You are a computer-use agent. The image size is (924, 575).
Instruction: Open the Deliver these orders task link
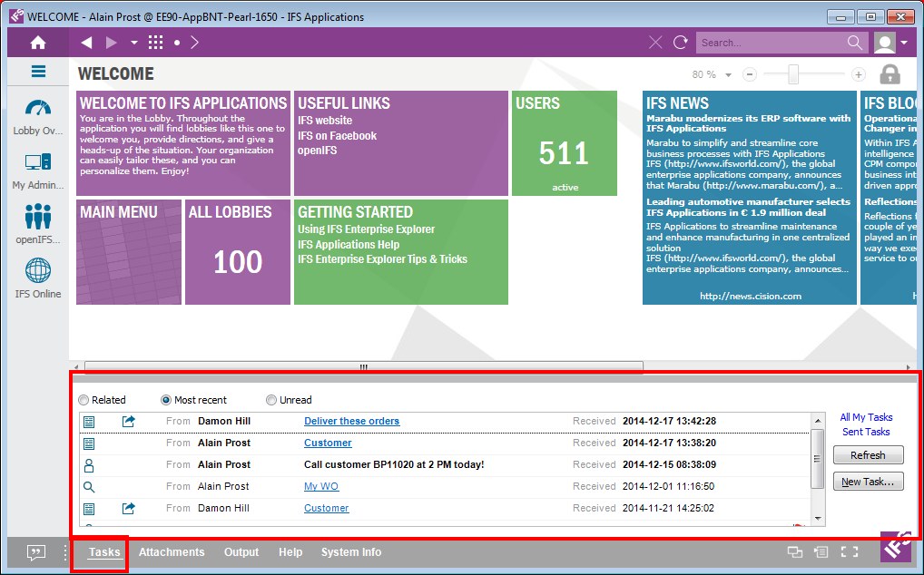click(x=351, y=421)
